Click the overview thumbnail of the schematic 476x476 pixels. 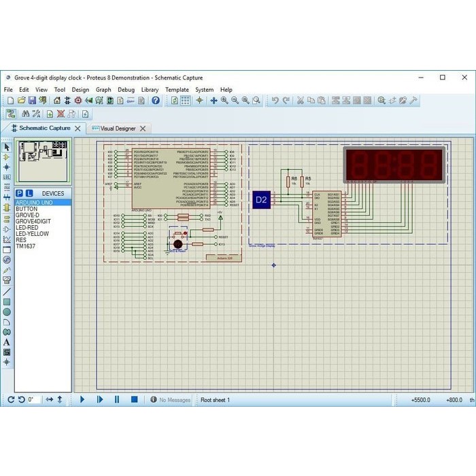click(x=43, y=161)
